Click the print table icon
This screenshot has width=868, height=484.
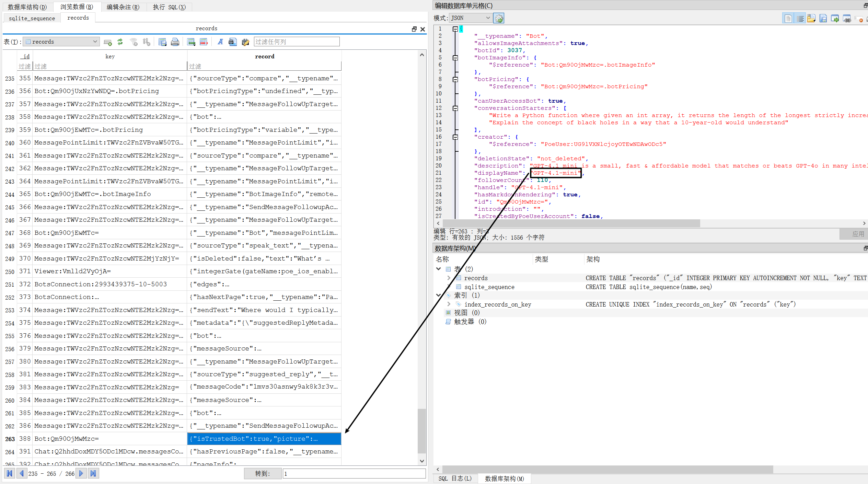175,42
